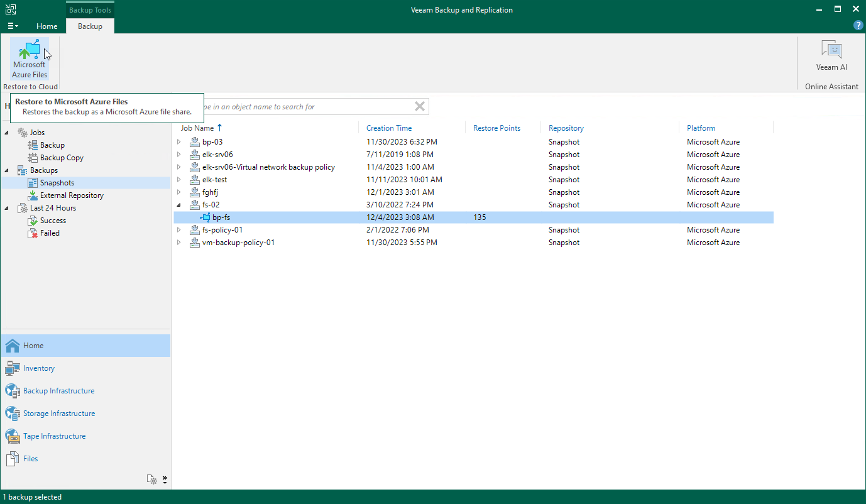Screen dimensions: 866x504
Task: Expand the navigation pane overflow chevron
Action: (165, 479)
